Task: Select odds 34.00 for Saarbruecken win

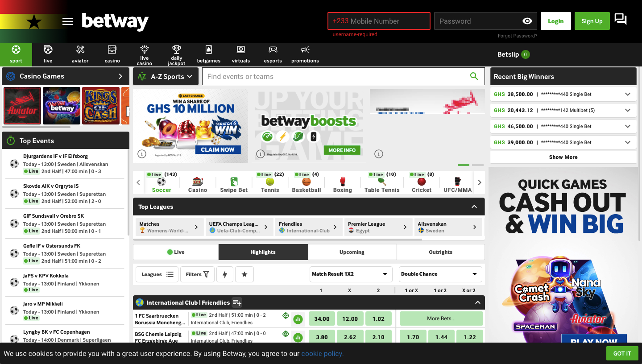Action: 322,318
